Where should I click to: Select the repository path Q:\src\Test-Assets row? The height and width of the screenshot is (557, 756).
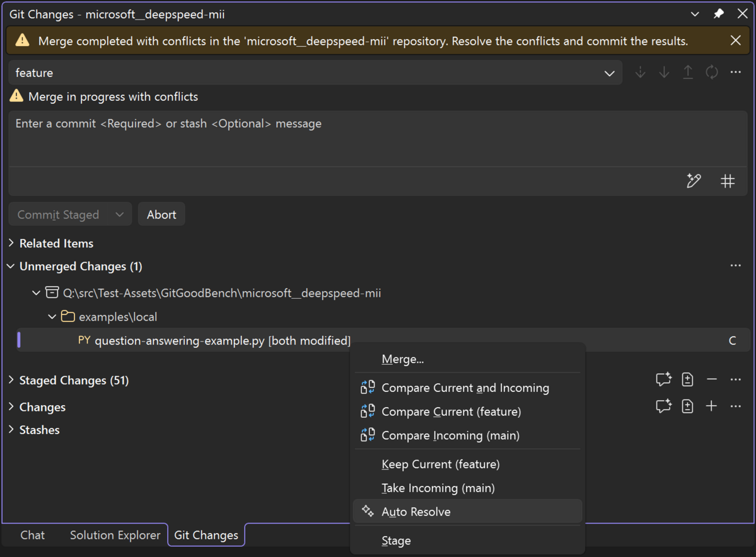222,293
